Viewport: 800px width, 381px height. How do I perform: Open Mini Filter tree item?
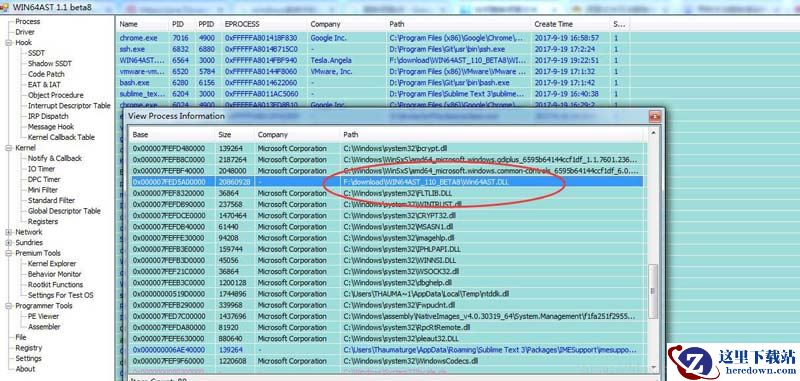[43, 190]
